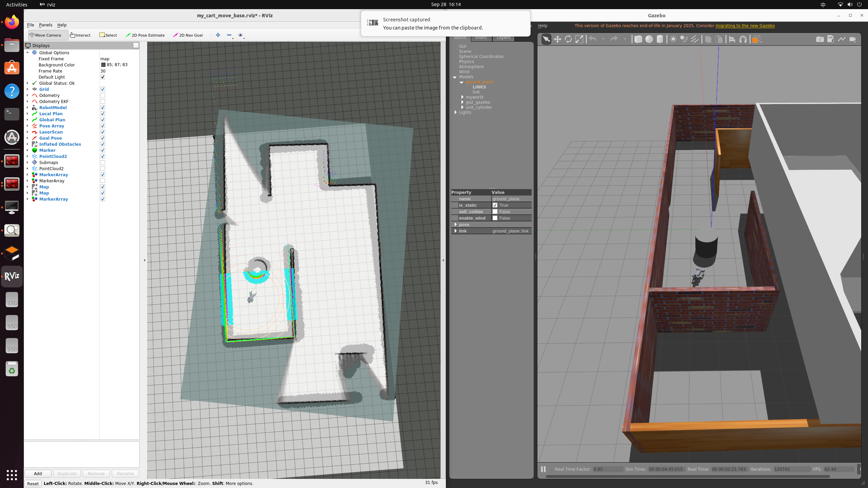
Task: Activate the 2D Nav Goal tool
Action: pos(188,35)
